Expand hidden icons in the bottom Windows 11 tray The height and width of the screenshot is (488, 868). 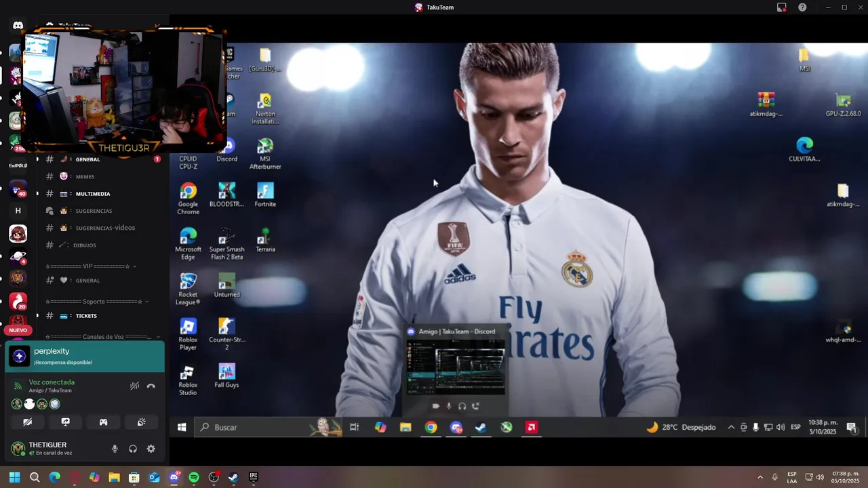click(x=759, y=477)
